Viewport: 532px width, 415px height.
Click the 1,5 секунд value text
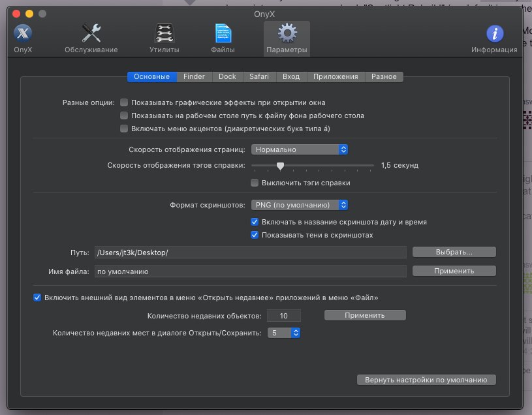399,165
